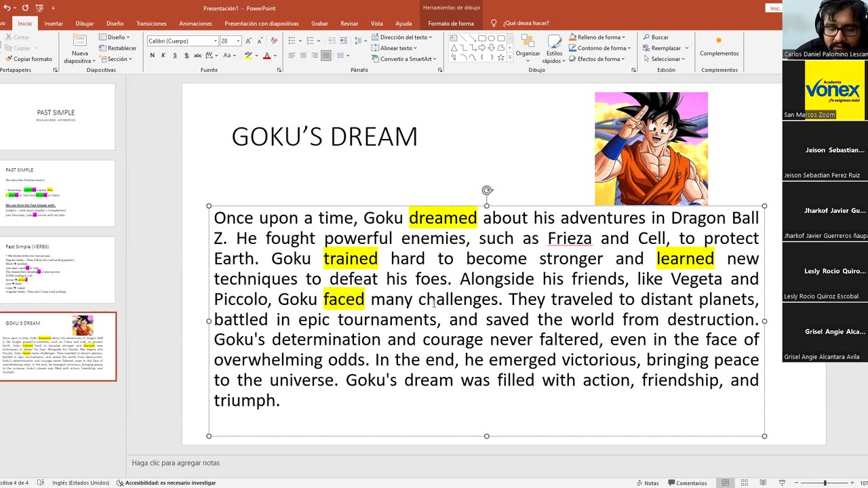Viewport: 868px width, 488px height.
Task: Increase font size with the large A
Action: coord(248,41)
